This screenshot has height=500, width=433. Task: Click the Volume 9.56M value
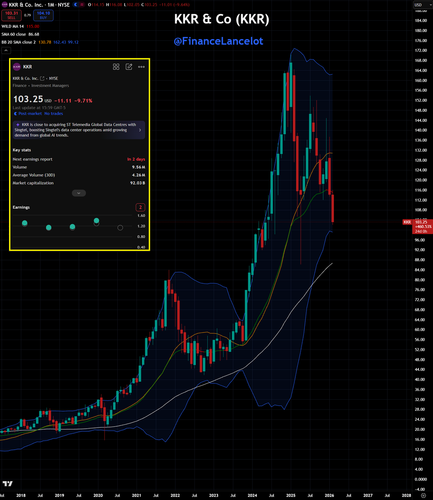(x=139, y=167)
